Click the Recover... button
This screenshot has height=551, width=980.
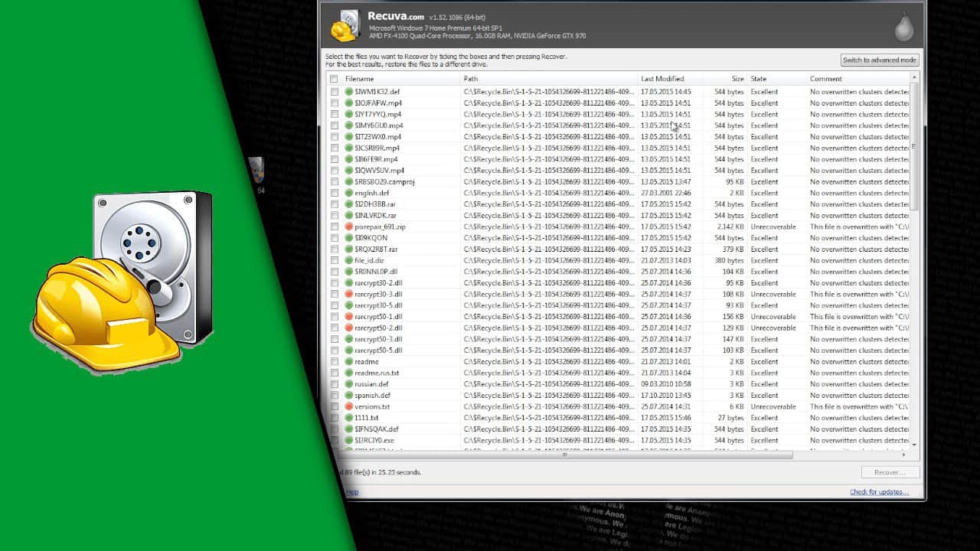[x=890, y=473]
